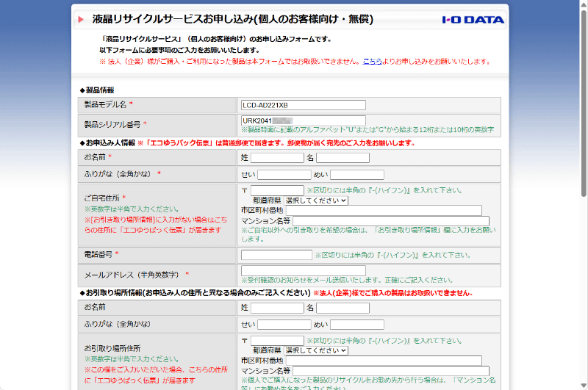The width and height of the screenshot is (588, 390).
Task: Click the red arrow icon beside the title
Action: tap(81, 20)
